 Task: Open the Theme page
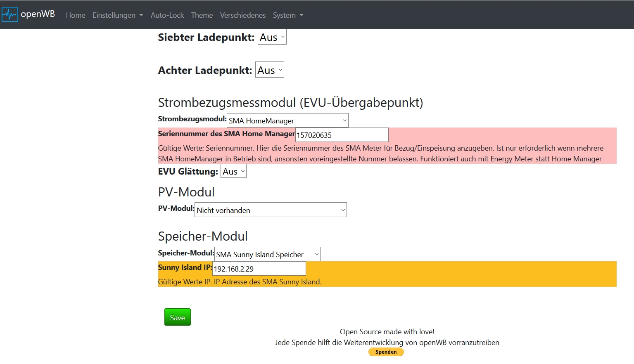[202, 15]
